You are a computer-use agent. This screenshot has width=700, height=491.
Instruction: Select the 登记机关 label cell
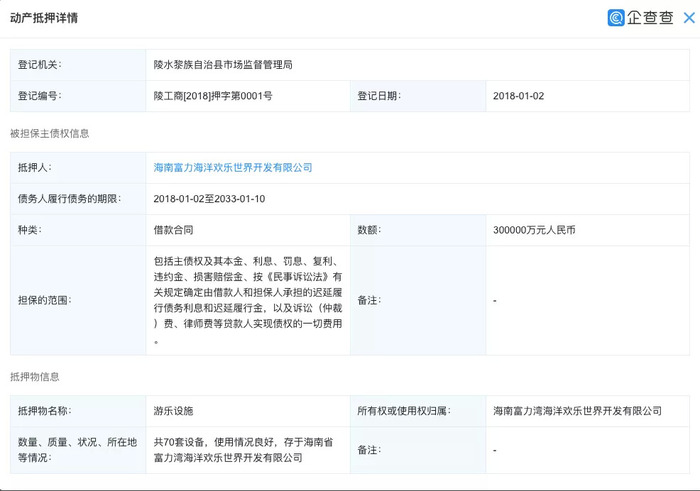pyautogui.click(x=78, y=65)
